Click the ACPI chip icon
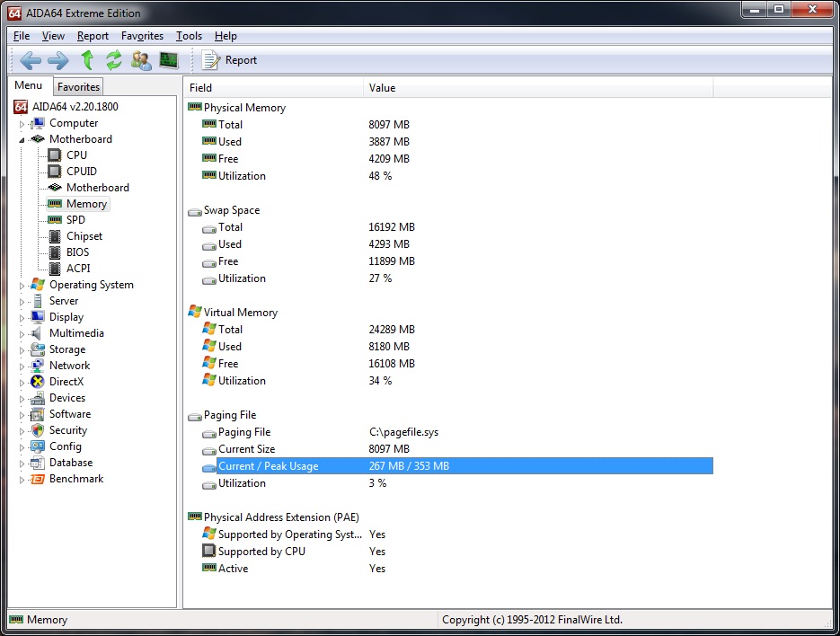The width and height of the screenshot is (840, 636). [x=55, y=268]
